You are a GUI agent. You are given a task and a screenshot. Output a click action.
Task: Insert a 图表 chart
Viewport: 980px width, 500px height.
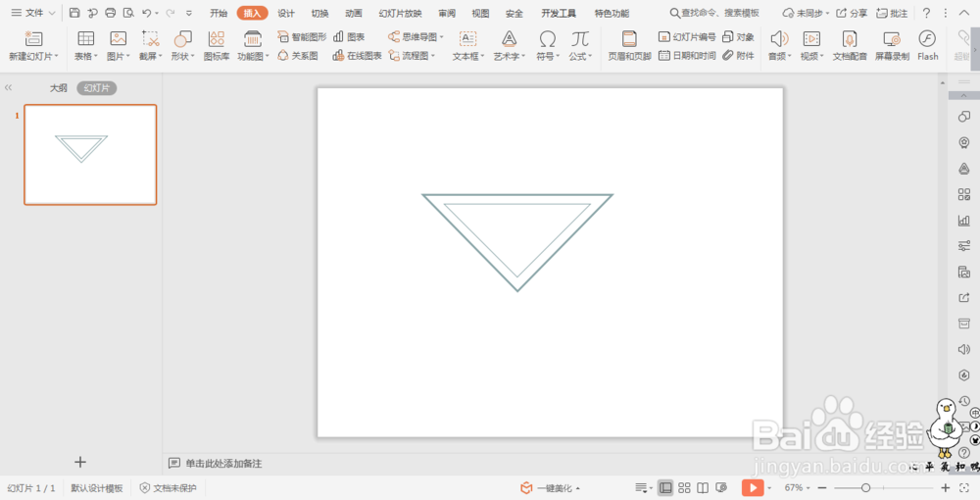point(349,37)
